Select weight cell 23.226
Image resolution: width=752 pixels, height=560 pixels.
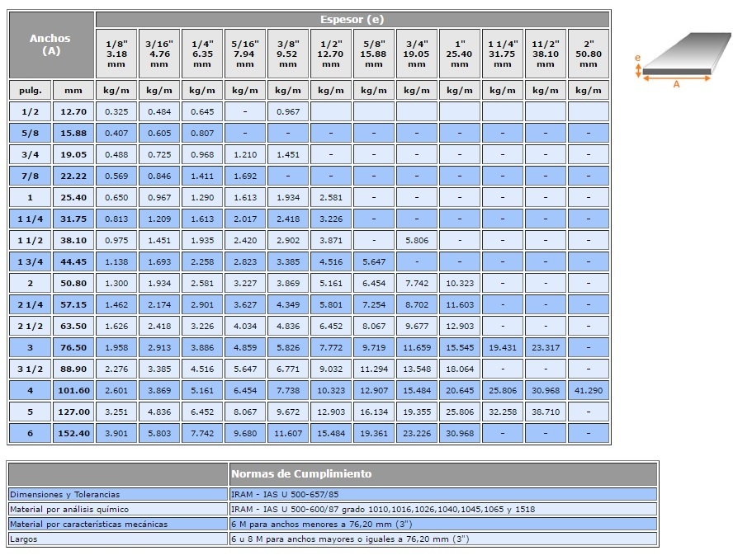(417, 433)
